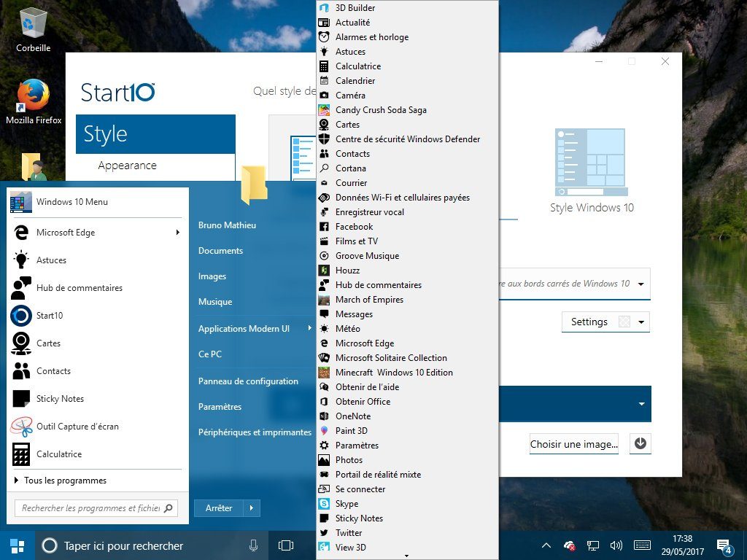Viewport: 747px width, 560px height.
Task: Click the microphone icon in Cortana search
Action: pos(254,545)
